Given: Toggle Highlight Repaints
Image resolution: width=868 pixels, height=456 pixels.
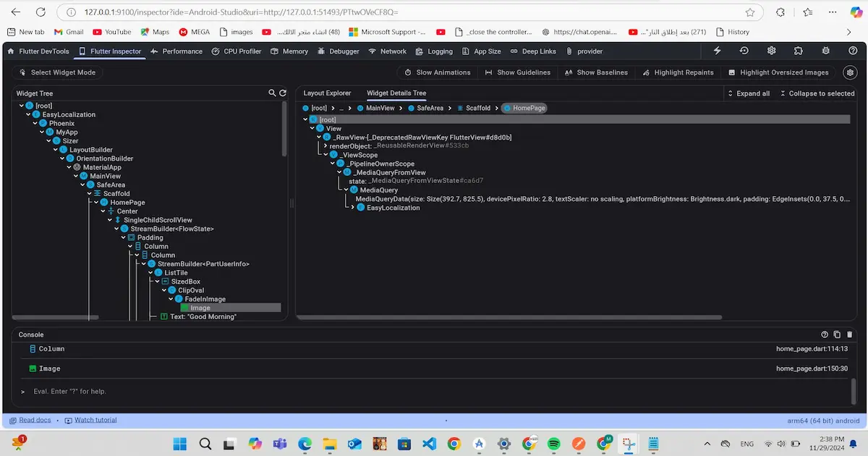Looking at the screenshot, I should pyautogui.click(x=677, y=72).
